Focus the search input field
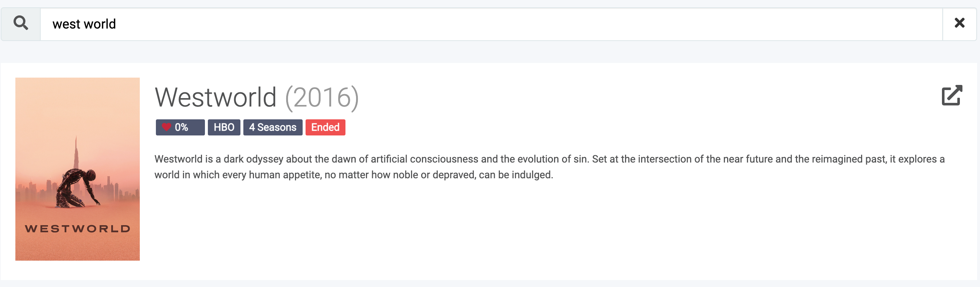The image size is (980, 287). (491, 25)
